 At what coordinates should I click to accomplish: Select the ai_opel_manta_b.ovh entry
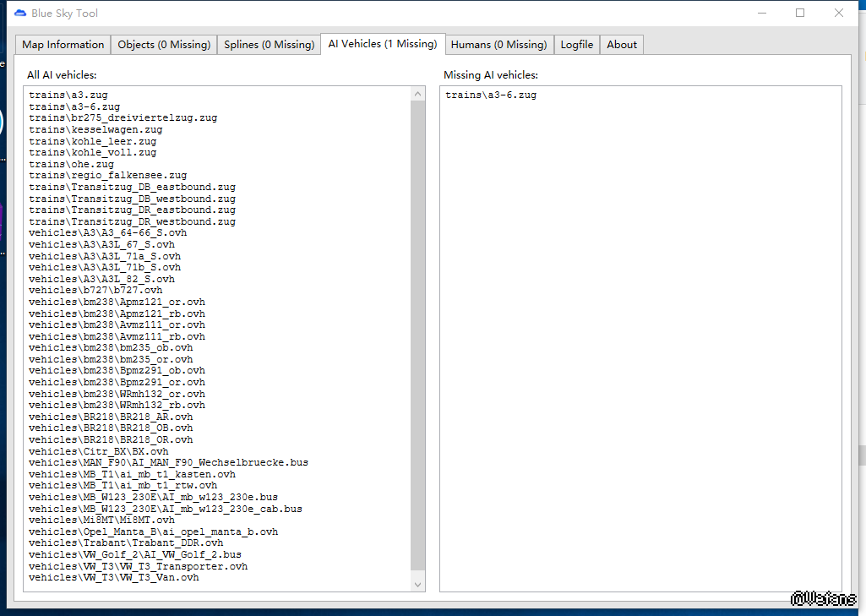coord(154,532)
